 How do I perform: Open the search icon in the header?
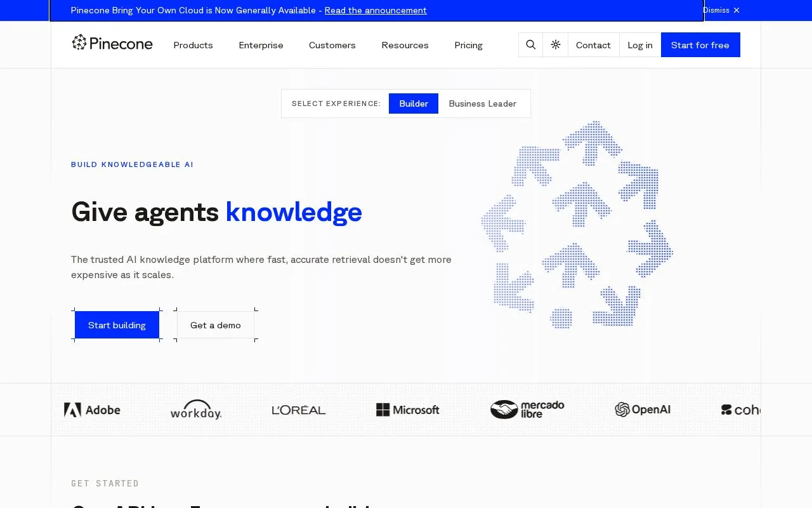point(531,45)
